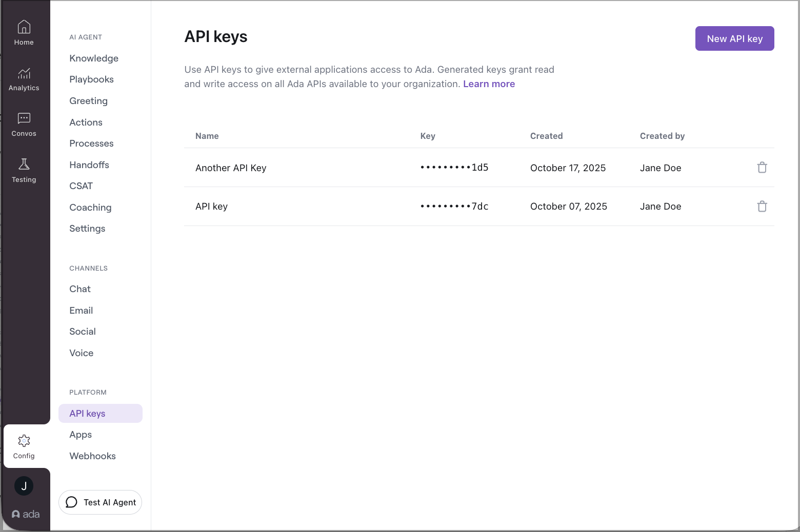Open the Convos chat icon
This screenshot has width=800, height=532.
point(24,119)
